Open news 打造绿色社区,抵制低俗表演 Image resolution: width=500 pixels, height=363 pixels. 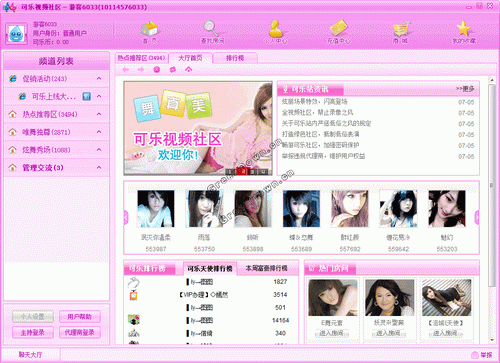point(321,134)
